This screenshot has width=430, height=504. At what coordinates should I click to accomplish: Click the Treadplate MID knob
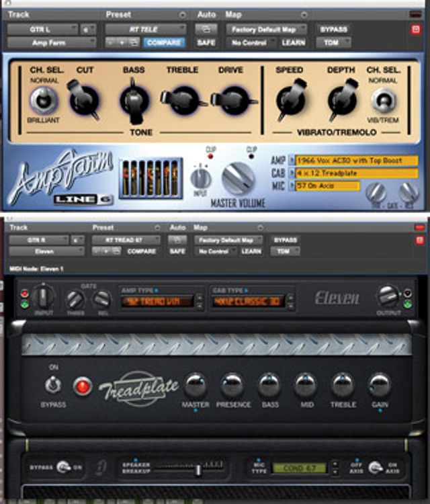point(306,385)
